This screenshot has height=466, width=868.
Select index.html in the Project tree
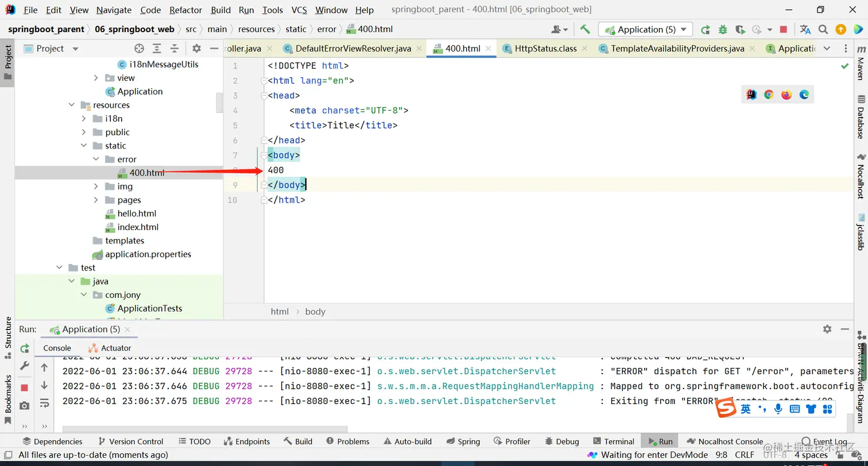[138, 227]
